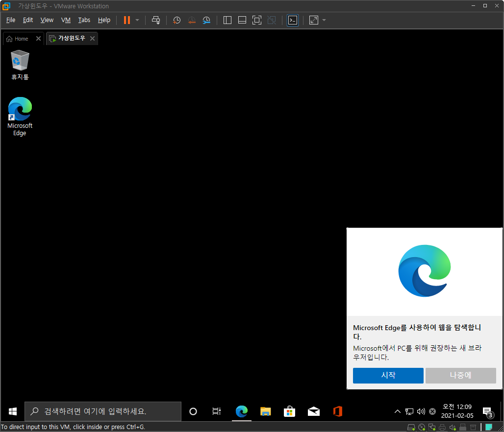This screenshot has width=504, height=432.
Task: Click the CD/DVD device status icon
Action: pos(422,427)
